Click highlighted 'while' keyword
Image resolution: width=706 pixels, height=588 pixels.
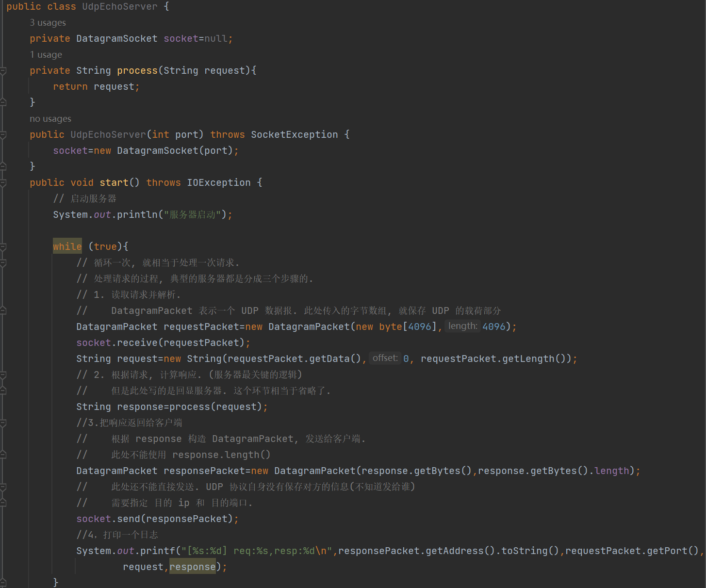[67, 247]
